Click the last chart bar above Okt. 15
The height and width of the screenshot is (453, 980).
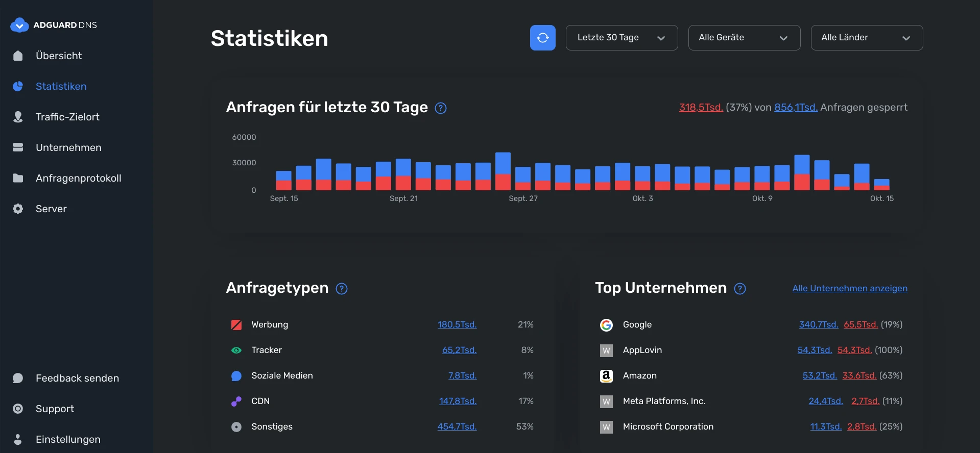[882, 185]
